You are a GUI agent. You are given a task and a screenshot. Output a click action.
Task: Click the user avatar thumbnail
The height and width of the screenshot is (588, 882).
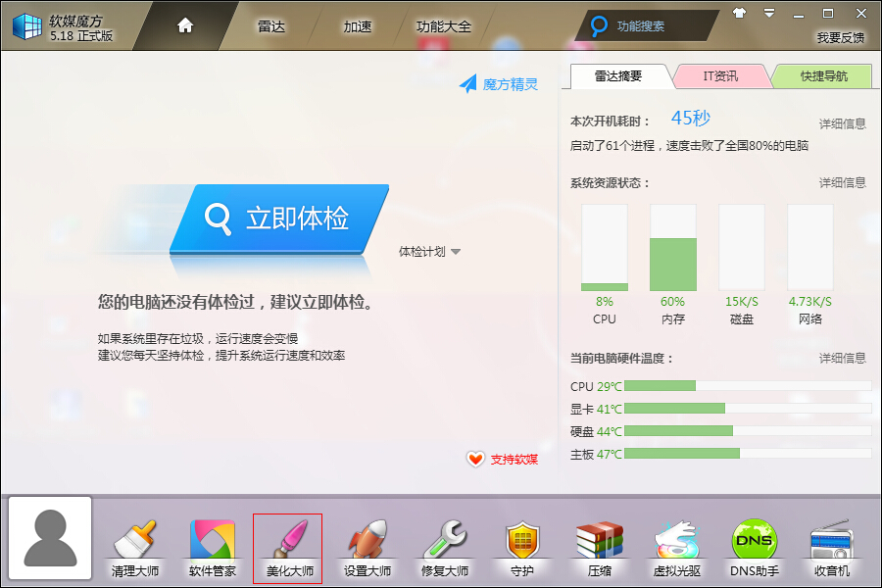pos(49,538)
